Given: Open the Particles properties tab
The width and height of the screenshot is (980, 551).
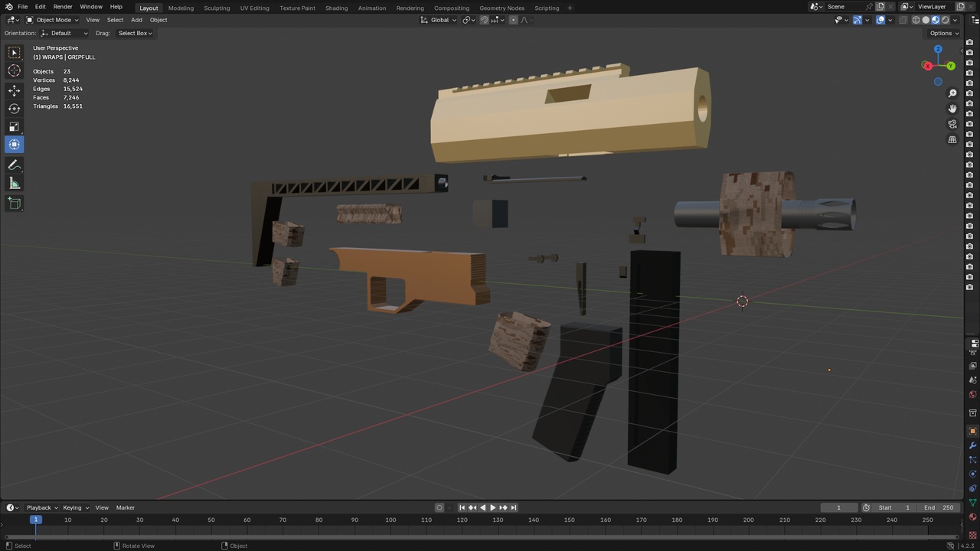Looking at the screenshot, I should (973, 460).
